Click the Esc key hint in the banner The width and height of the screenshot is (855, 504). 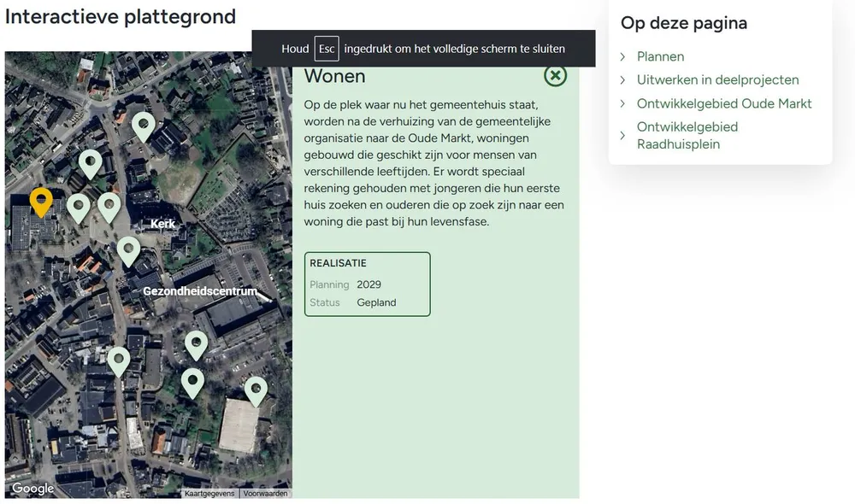(327, 49)
